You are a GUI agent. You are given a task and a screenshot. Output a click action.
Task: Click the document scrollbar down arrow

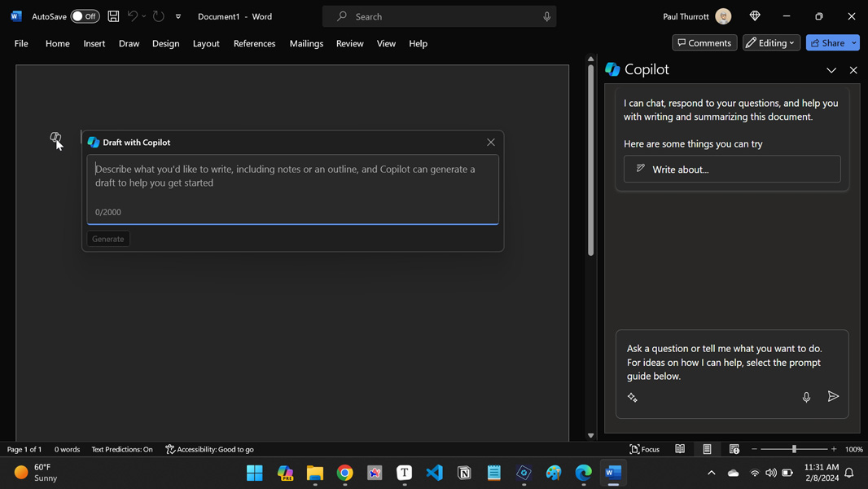tap(590, 435)
